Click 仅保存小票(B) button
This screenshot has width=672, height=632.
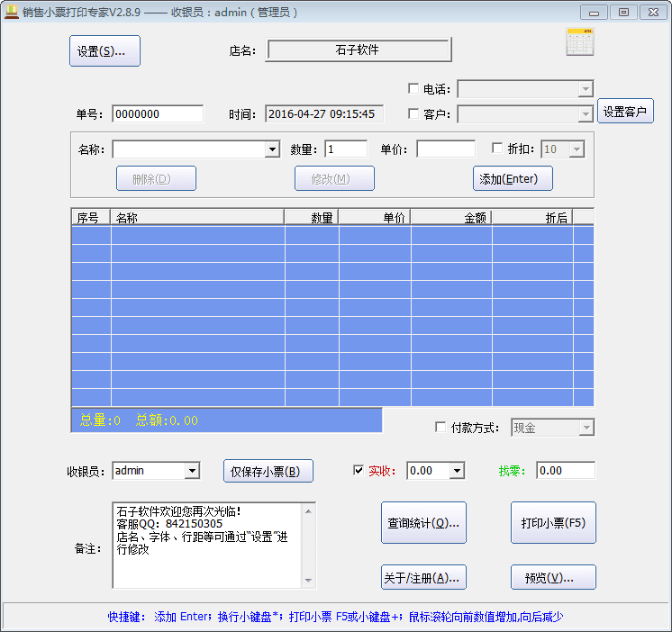[268, 471]
